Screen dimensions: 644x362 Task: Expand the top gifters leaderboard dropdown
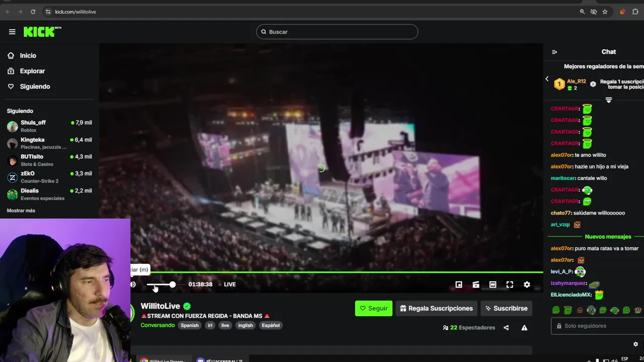(x=608, y=100)
